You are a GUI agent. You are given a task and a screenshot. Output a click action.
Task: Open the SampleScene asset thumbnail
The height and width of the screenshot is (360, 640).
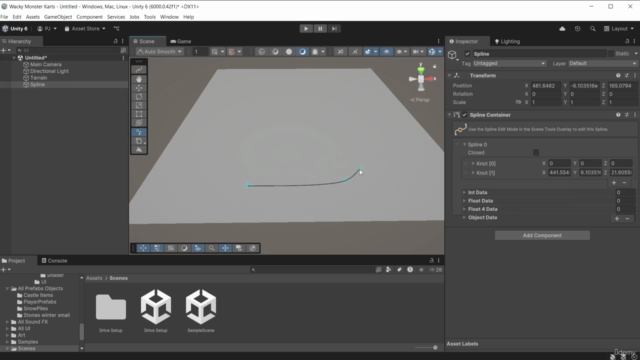[x=201, y=307]
